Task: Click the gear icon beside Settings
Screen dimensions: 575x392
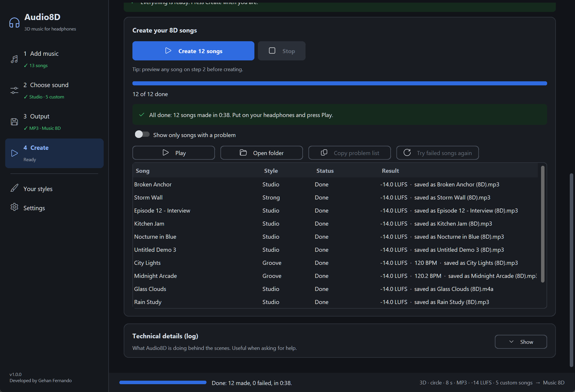Action: 14,207
